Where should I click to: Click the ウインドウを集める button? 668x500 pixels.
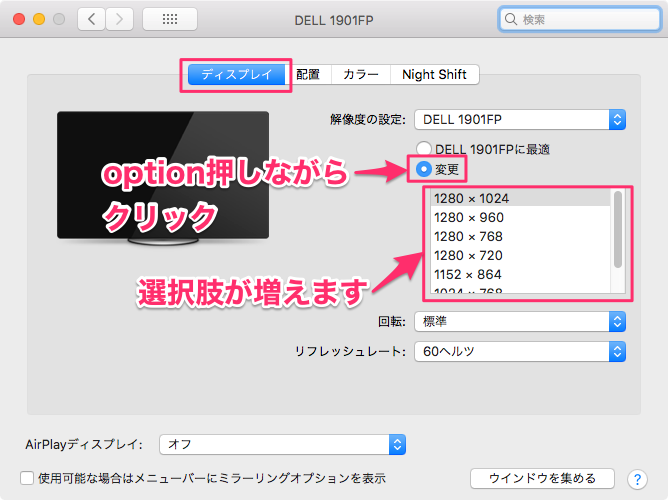tap(542, 478)
